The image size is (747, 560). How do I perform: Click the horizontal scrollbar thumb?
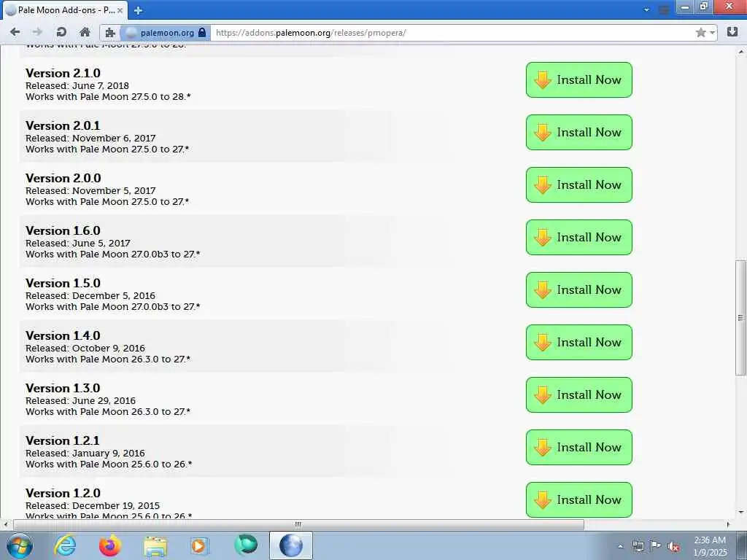298,524
